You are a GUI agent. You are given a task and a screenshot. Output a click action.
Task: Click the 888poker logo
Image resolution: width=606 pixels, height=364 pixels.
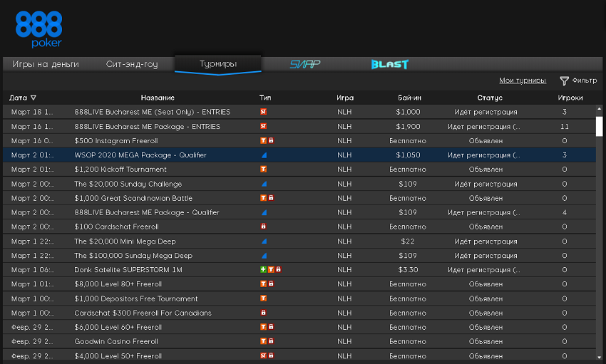click(38, 29)
